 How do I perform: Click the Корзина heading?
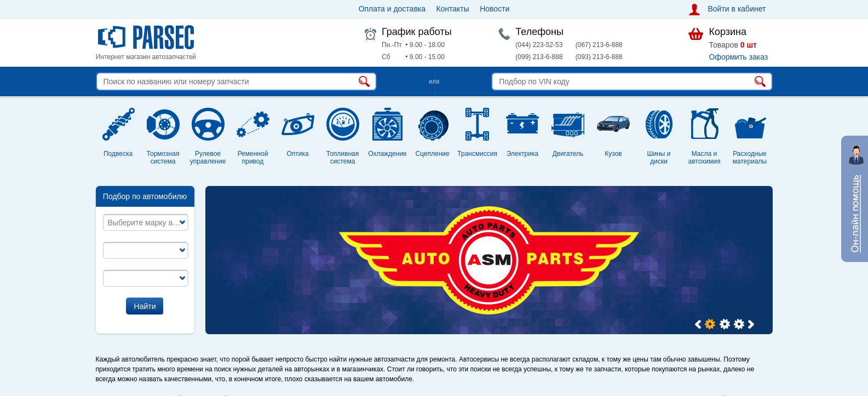pyautogui.click(x=727, y=32)
